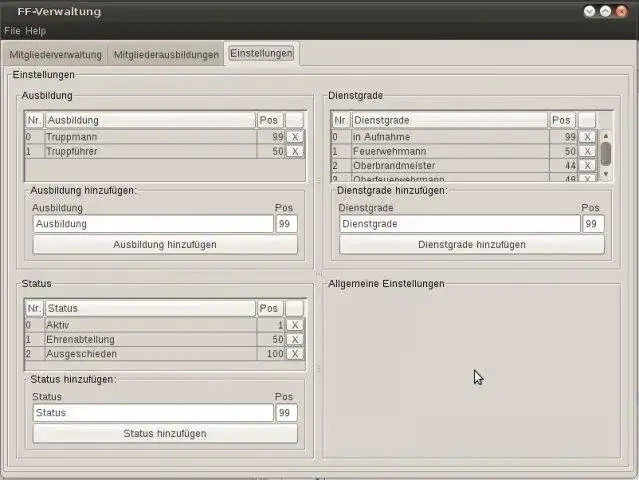
Task: Open the Help menu
Action: click(x=35, y=31)
